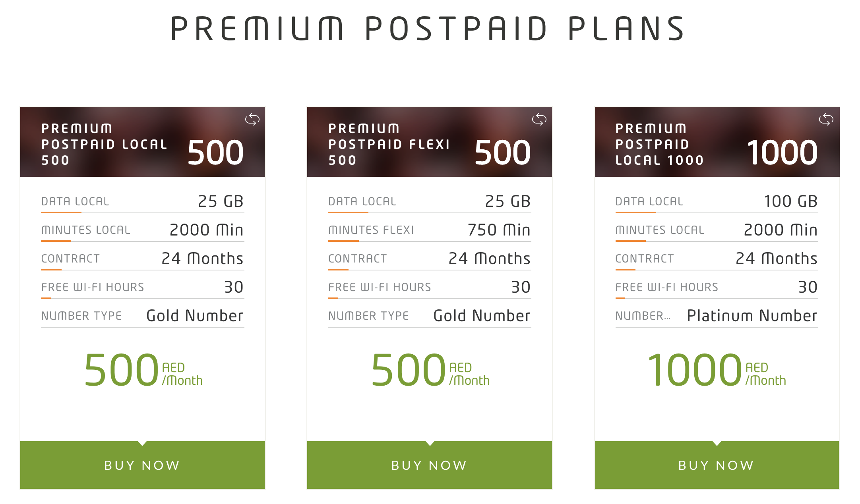The height and width of the screenshot is (504, 860).
Task: Click the 500 AED/Month price on Flexi plan
Action: (430, 371)
